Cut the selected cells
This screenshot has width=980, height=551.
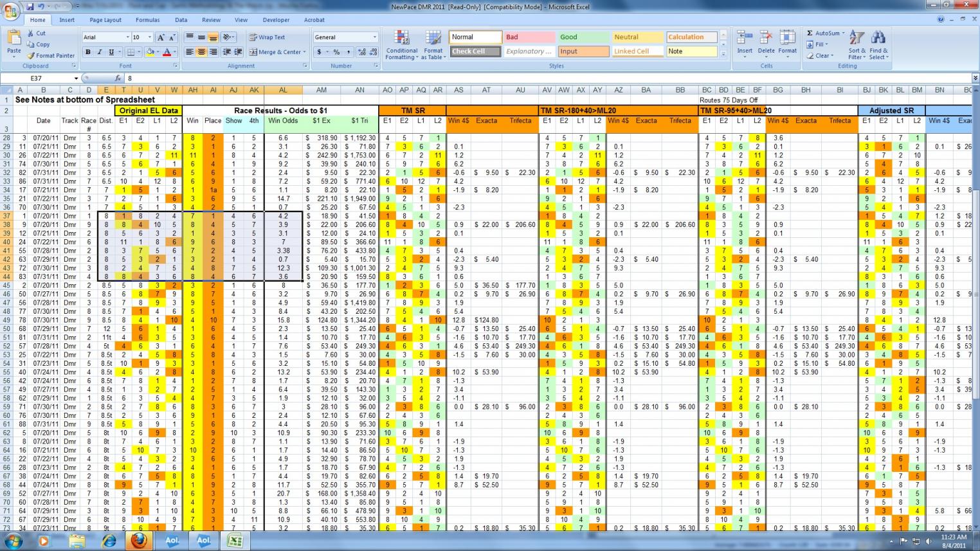pos(36,33)
